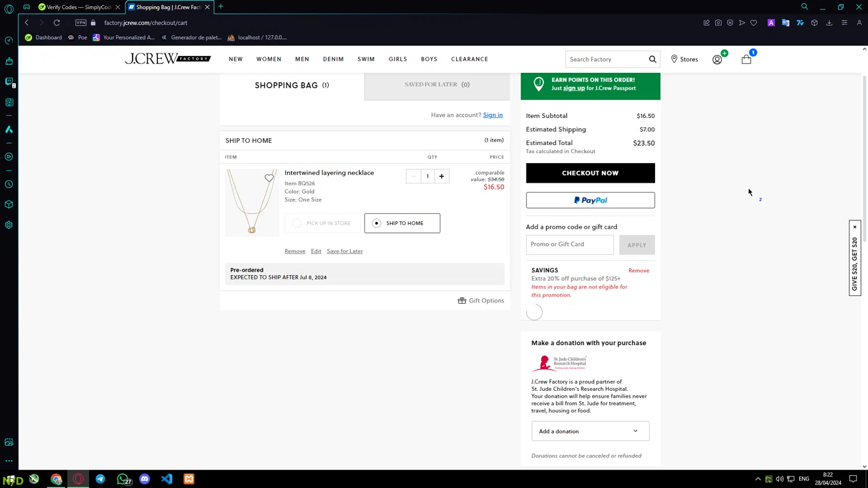Open the Player icon in sidebar
868x488 pixels.
[9, 157]
